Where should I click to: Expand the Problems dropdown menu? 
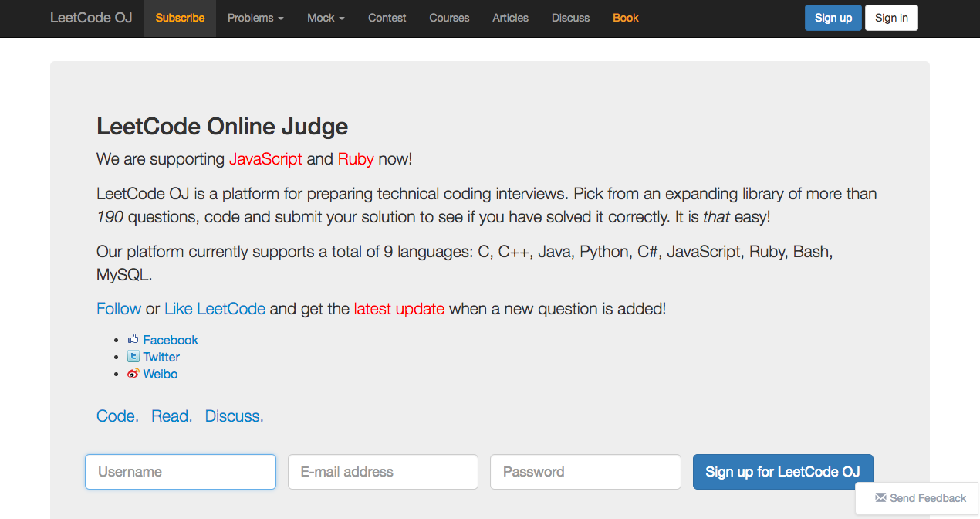pos(255,18)
